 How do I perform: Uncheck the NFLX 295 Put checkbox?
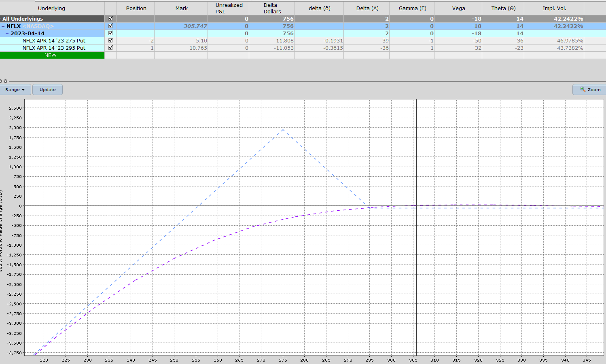click(x=110, y=48)
